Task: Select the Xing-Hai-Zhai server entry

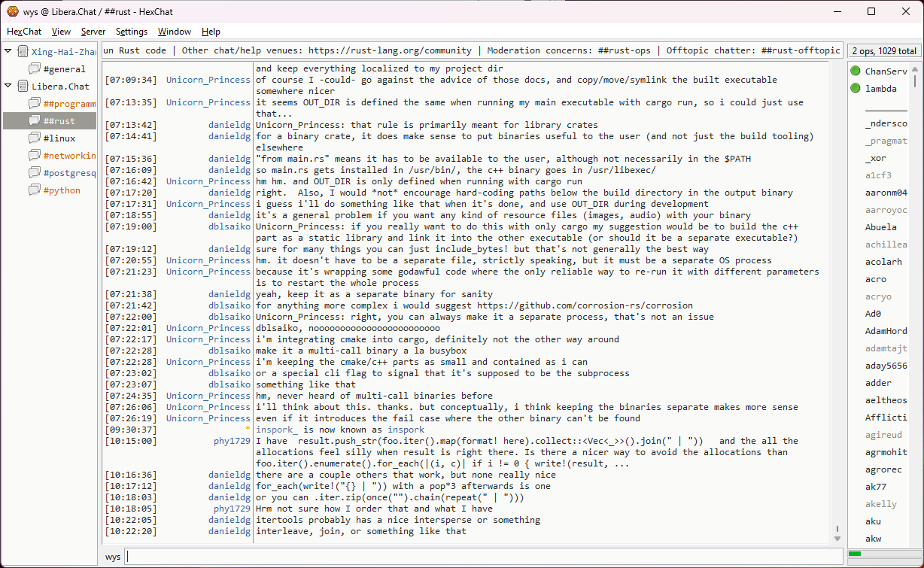Action: pos(63,52)
